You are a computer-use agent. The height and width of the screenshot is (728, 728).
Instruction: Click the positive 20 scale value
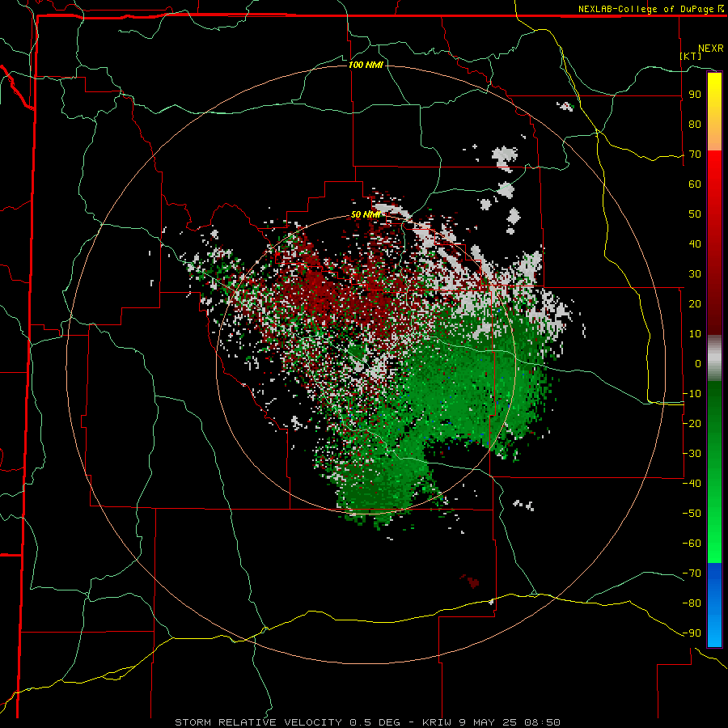[x=695, y=304]
